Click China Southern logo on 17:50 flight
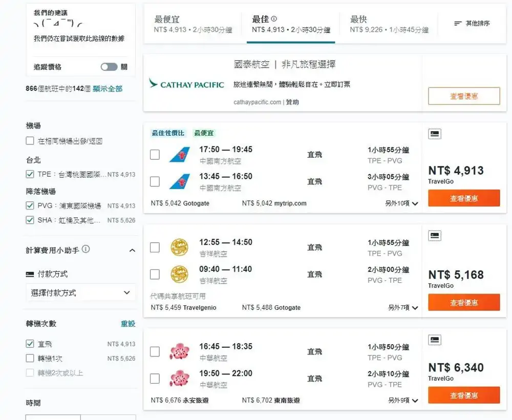The image size is (512, 420). point(180,155)
